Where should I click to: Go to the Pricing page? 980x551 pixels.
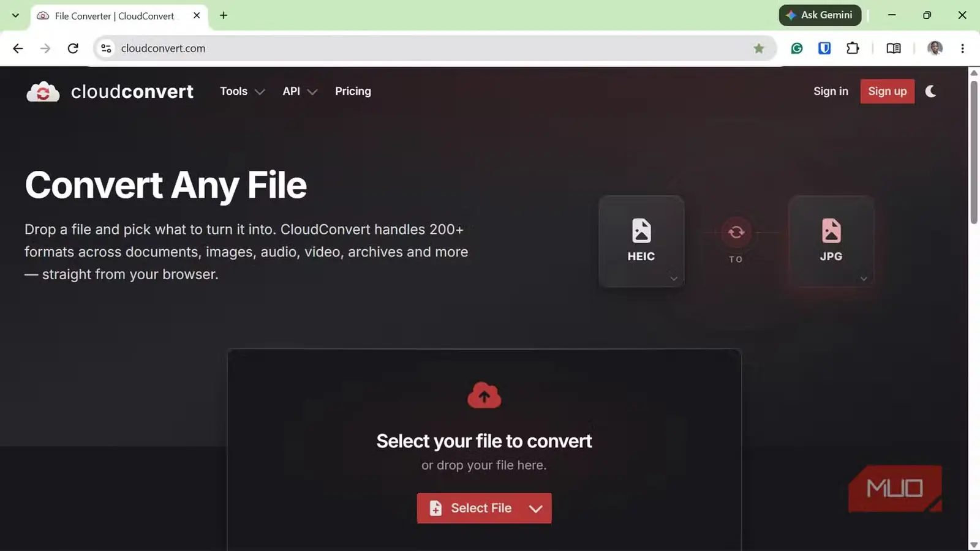(353, 91)
